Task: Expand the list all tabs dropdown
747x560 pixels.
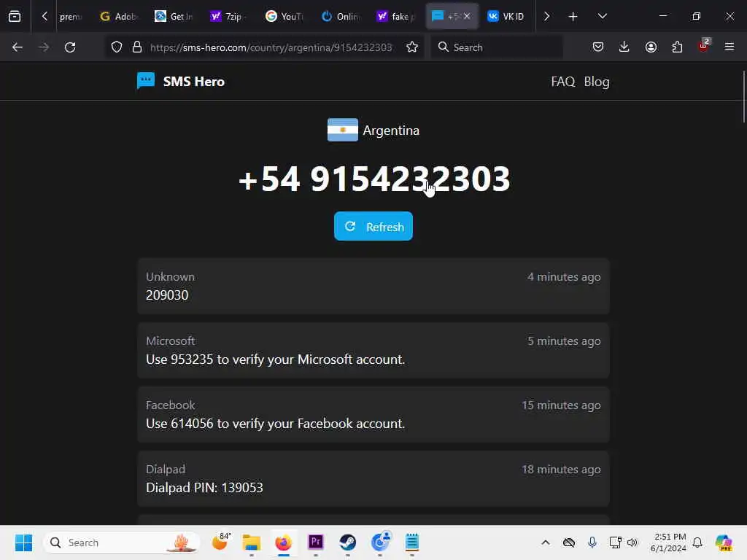Action: pyautogui.click(x=602, y=17)
